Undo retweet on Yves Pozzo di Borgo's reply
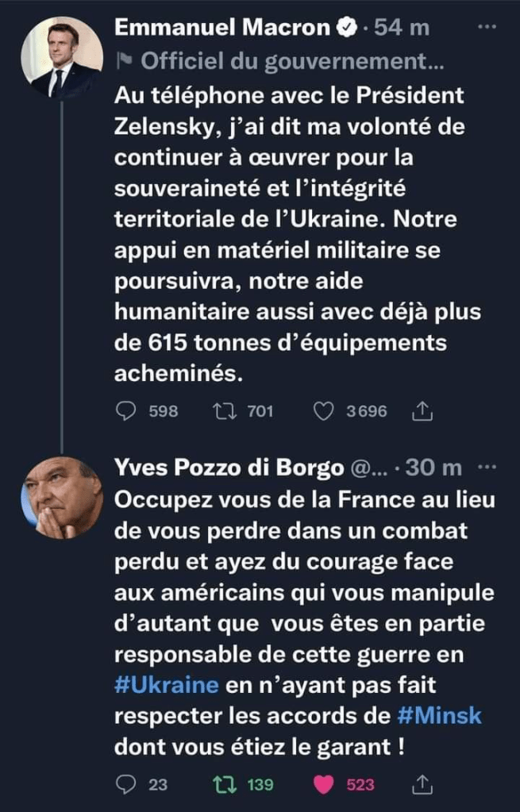The height and width of the screenshot is (812, 520). [225, 784]
